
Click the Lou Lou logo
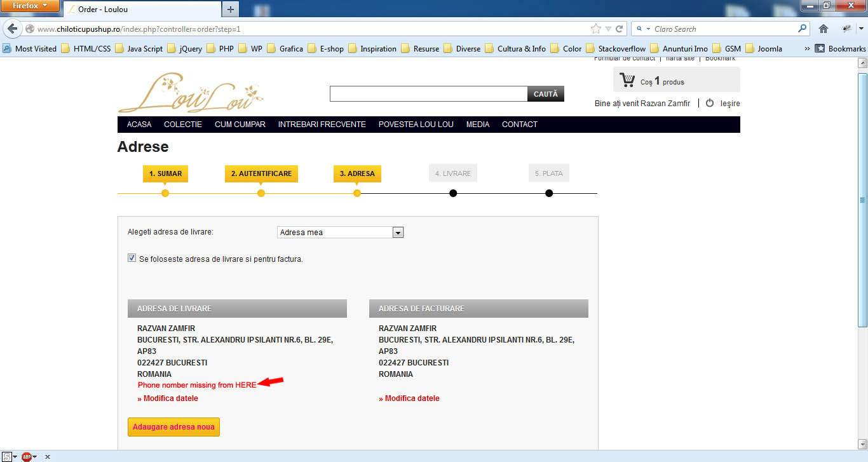point(191,92)
